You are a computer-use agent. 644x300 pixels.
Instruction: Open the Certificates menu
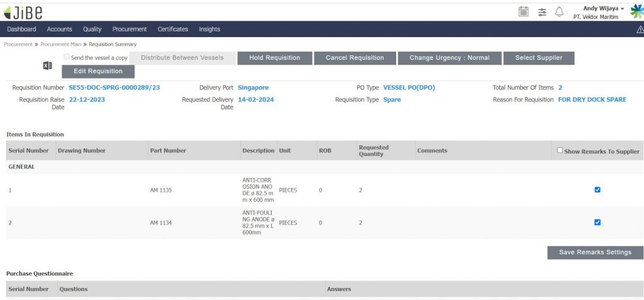click(173, 29)
